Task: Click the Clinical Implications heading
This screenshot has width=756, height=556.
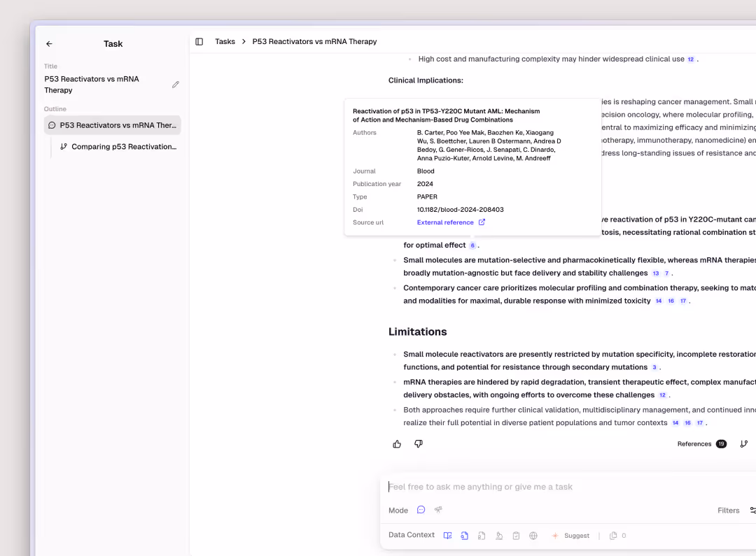Action: [426, 80]
